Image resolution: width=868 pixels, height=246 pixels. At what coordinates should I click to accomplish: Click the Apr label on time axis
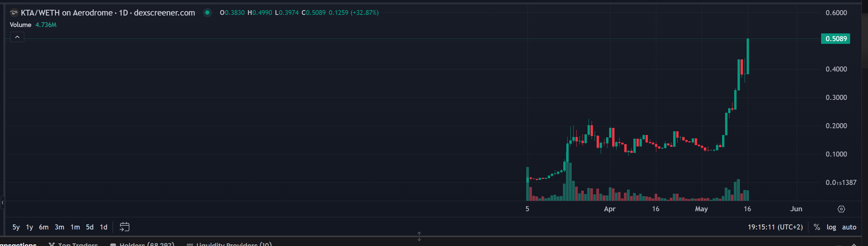click(x=610, y=209)
